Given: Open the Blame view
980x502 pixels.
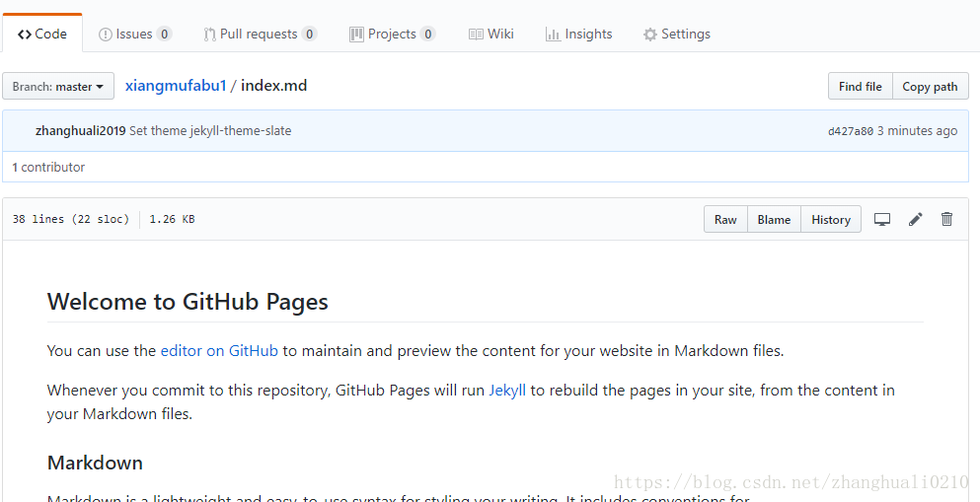Looking at the screenshot, I should [x=774, y=219].
